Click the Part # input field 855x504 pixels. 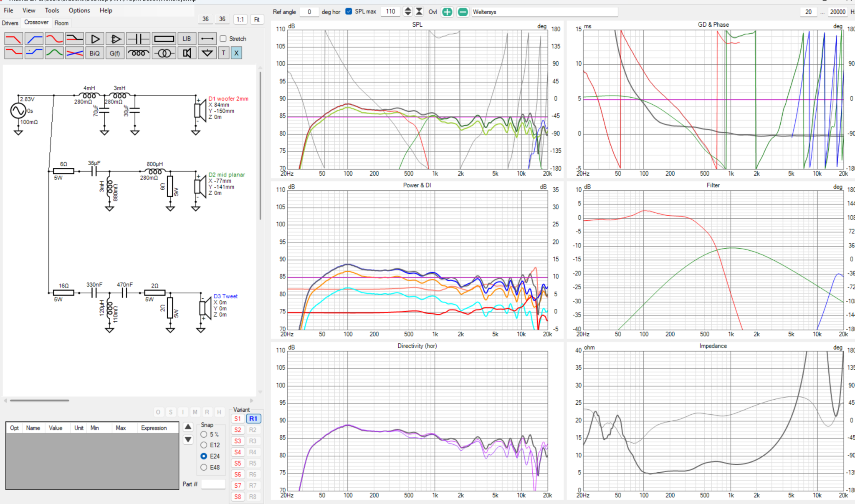click(213, 484)
